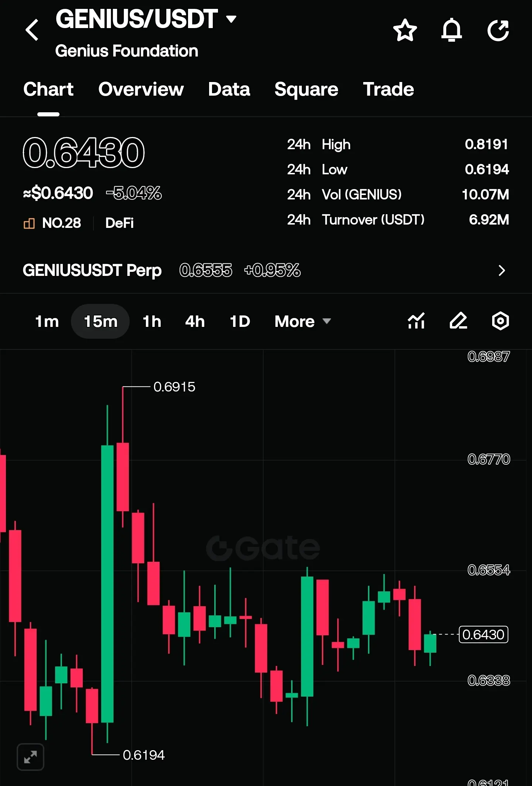Go to the Trade tab
This screenshot has width=532, height=786.
click(388, 89)
